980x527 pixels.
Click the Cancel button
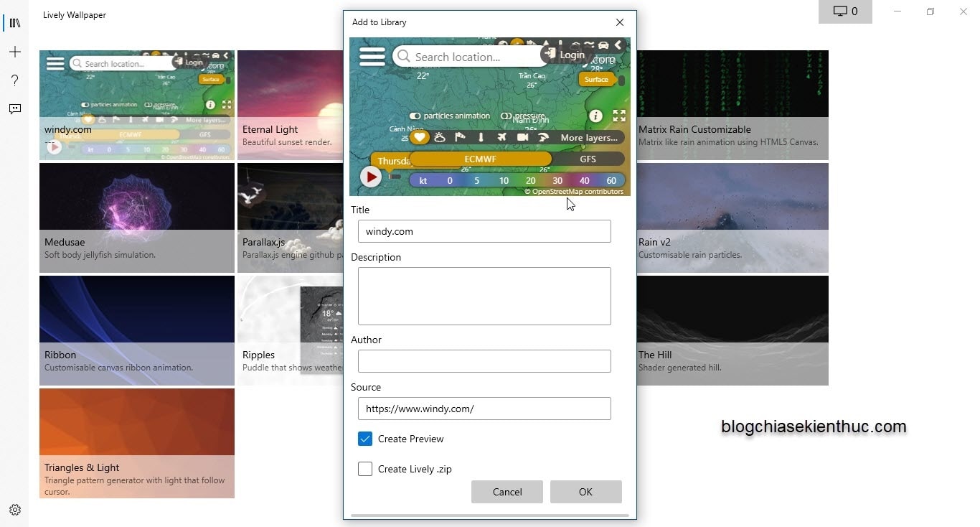507,492
